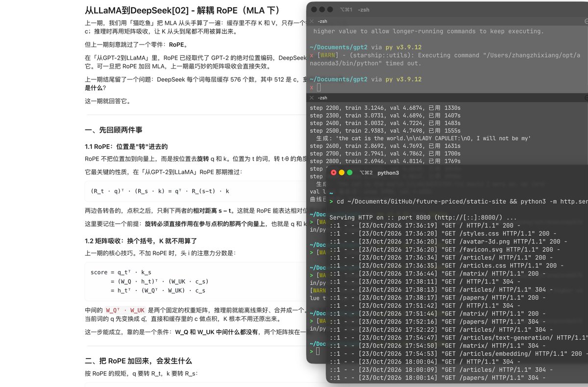588x387 pixels.
Task: Click the 'step 2800, train 2.6946' log line
Action: pyautogui.click(x=385, y=161)
